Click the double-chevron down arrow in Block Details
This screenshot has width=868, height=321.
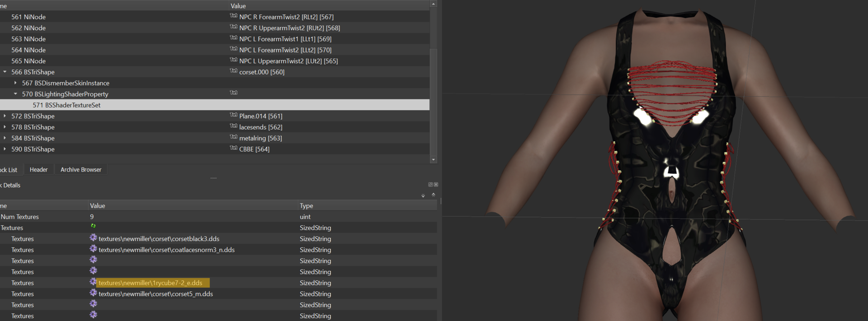pyautogui.click(x=423, y=196)
